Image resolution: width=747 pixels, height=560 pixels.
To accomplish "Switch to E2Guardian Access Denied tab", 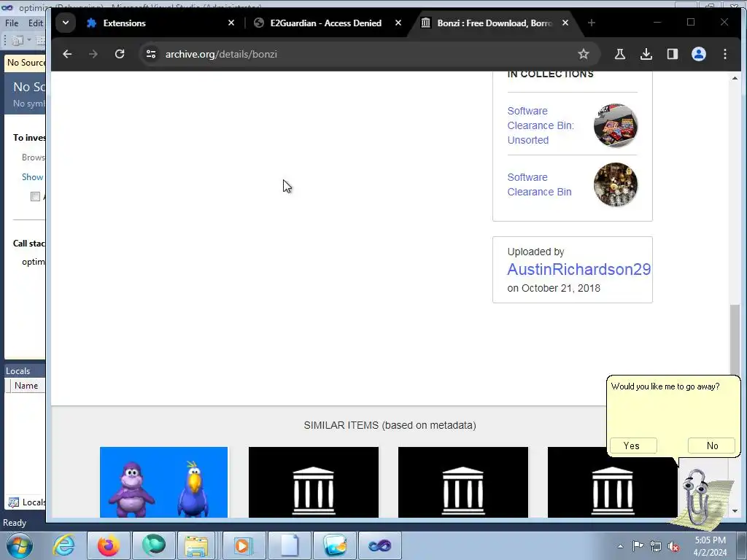I will pyautogui.click(x=325, y=23).
